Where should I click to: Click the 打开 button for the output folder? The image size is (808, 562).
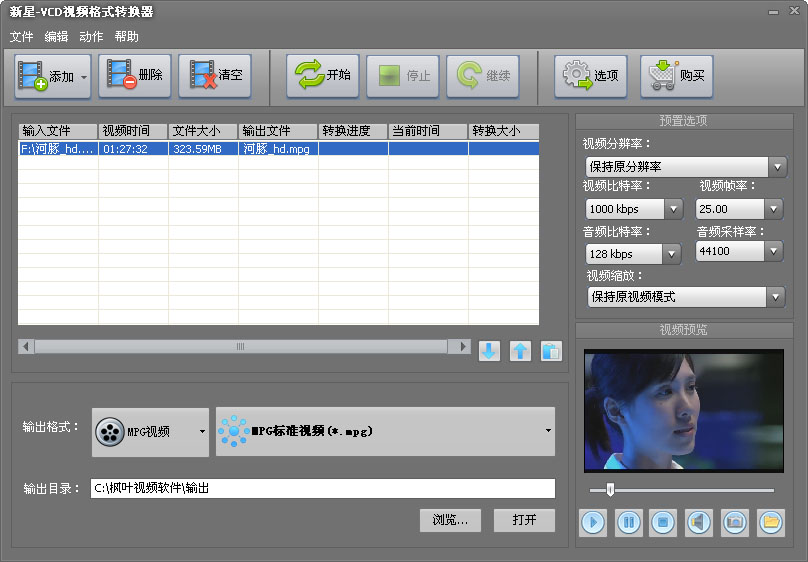pos(524,520)
